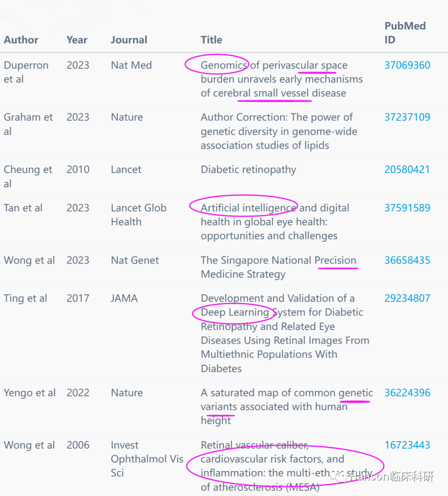This screenshot has width=448, height=496.
Task: Open PubMed ID 37591589 link
Action: [x=407, y=208]
